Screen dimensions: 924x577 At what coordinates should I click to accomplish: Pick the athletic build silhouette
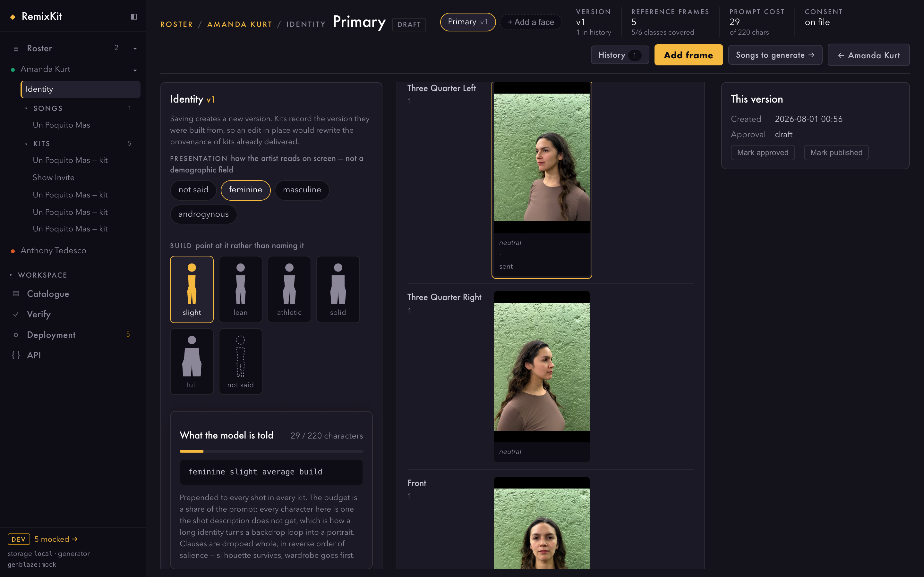tap(289, 289)
